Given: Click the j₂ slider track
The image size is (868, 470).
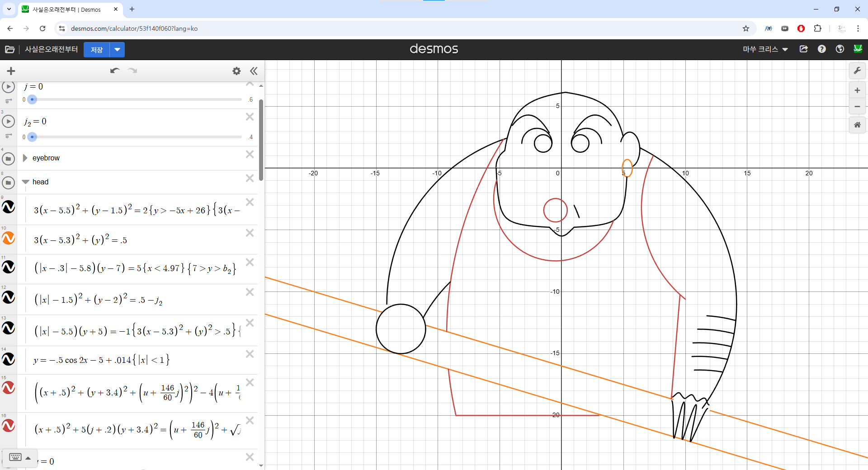Looking at the screenshot, I should (136, 137).
